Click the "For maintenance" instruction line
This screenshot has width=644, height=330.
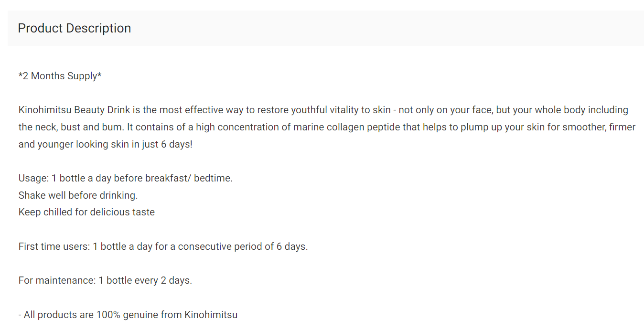[x=105, y=280]
